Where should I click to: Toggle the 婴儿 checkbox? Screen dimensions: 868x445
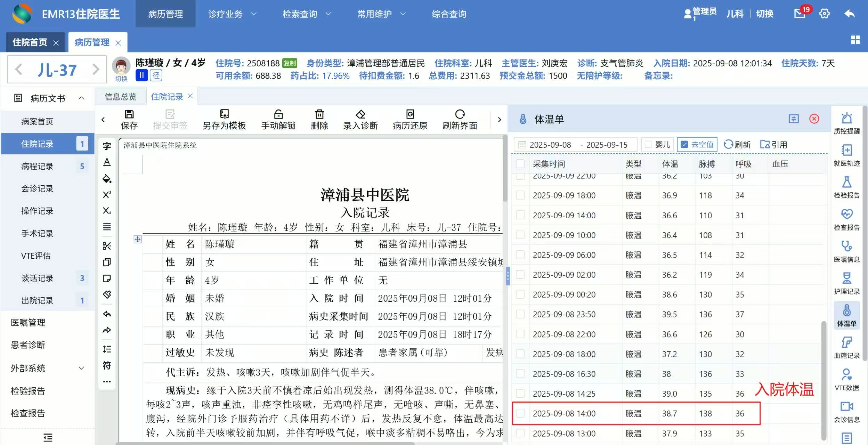[648, 144]
